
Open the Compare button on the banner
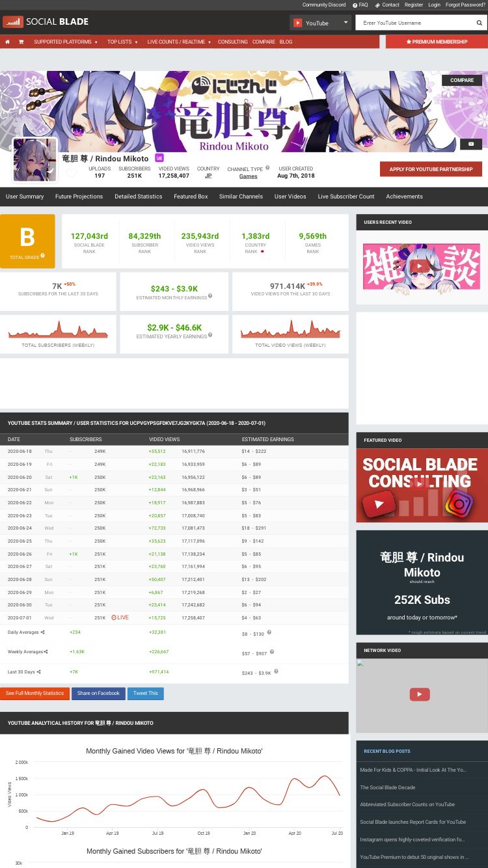click(462, 80)
